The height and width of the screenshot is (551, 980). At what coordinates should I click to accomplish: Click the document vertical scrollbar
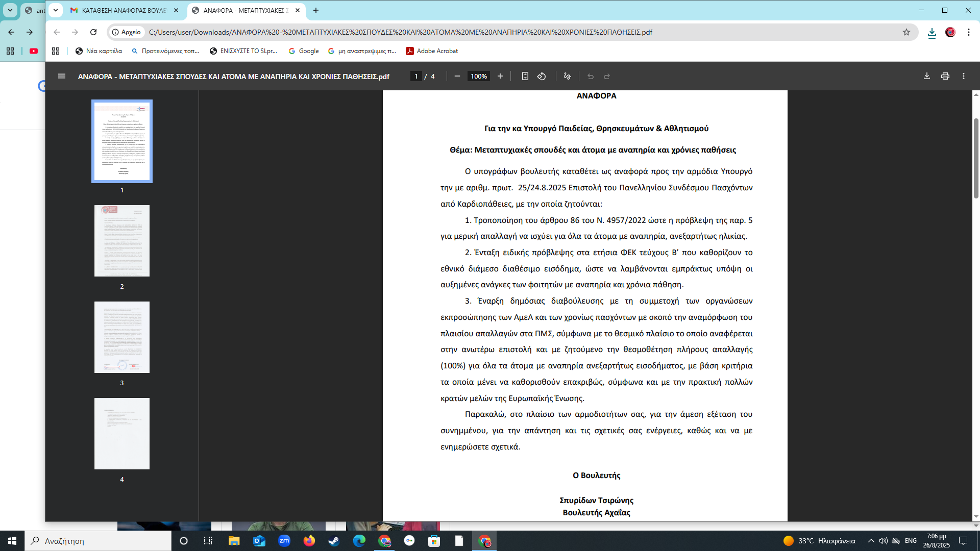point(976,158)
